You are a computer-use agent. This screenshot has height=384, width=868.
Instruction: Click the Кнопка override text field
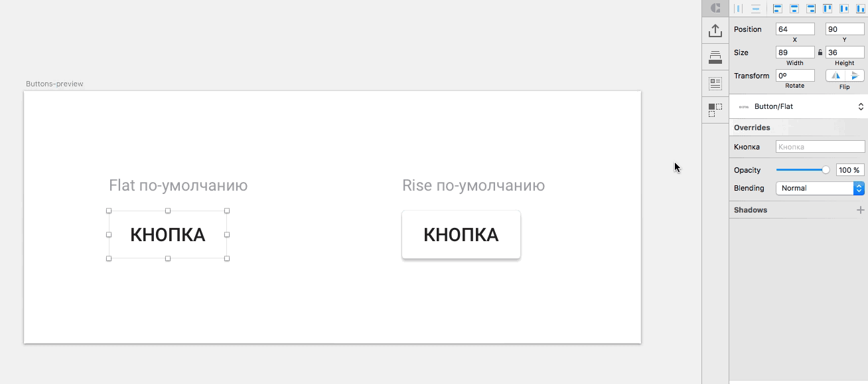(820, 147)
